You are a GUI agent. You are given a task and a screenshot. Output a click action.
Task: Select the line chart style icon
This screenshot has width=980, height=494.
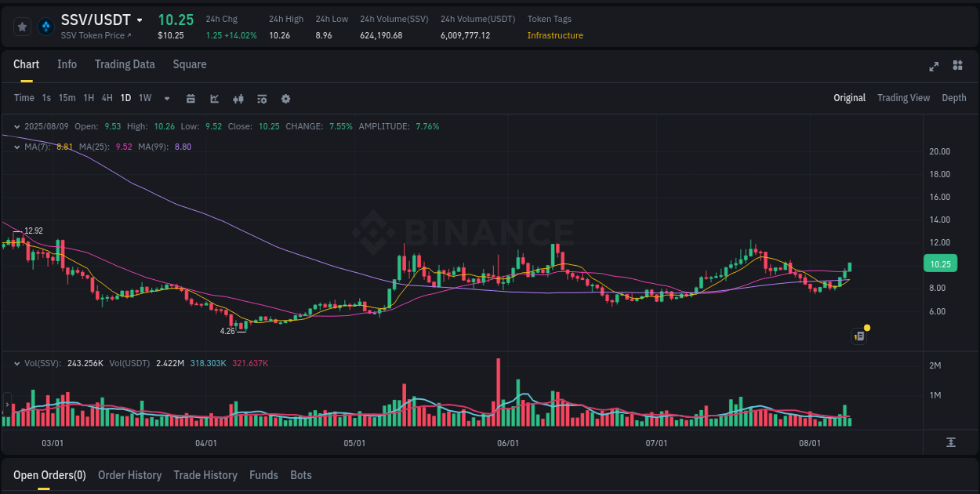214,98
